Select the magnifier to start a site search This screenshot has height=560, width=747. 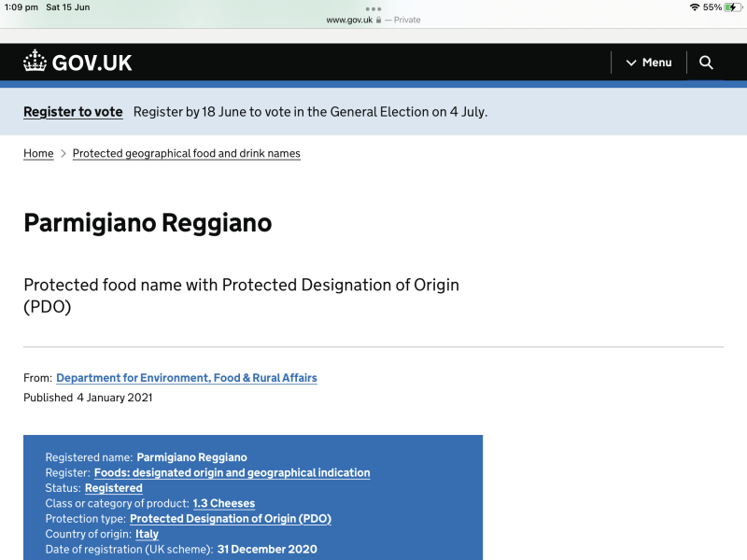(x=706, y=63)
